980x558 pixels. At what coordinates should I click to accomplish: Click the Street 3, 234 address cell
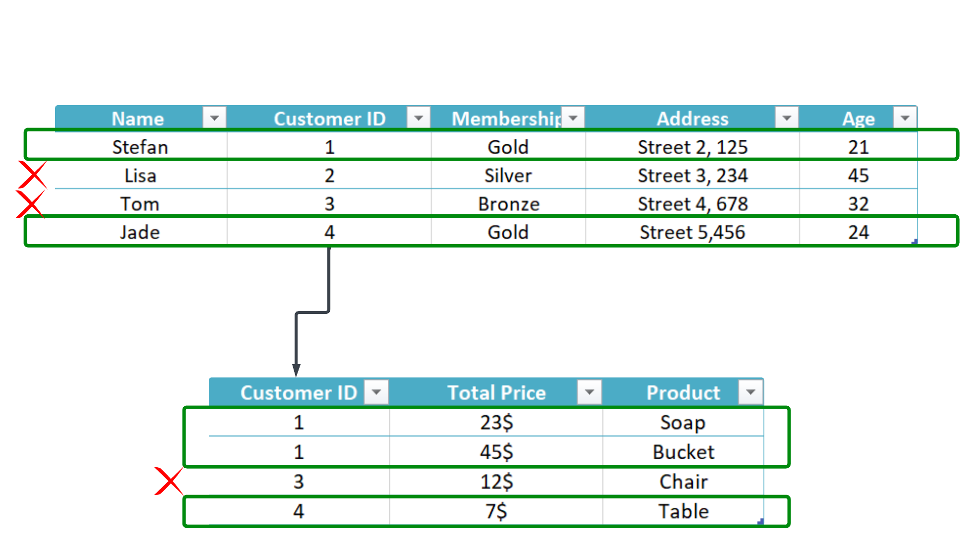[692, 175]
